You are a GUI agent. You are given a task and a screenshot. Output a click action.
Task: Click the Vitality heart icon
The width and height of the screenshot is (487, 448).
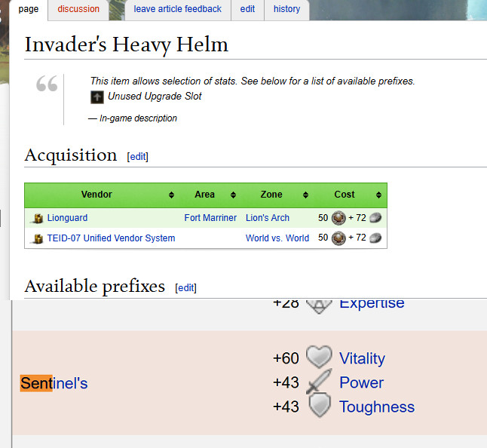[x=319, y=357]
